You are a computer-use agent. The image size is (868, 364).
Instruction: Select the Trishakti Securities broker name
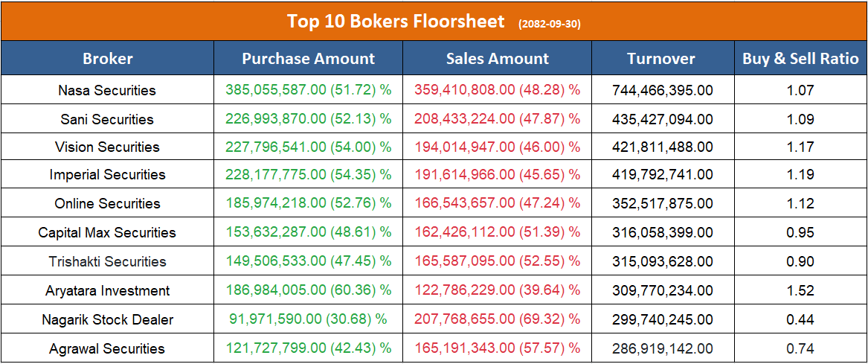pos(107,261)
